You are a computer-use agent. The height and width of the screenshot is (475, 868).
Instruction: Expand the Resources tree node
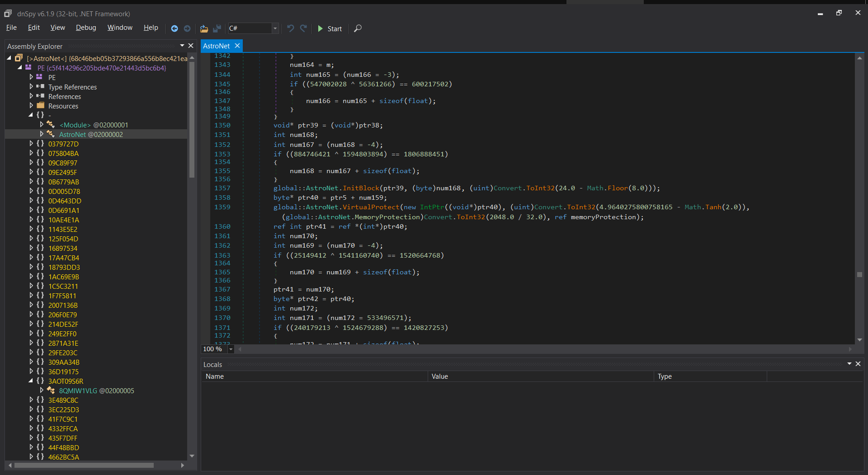[31, 106]
